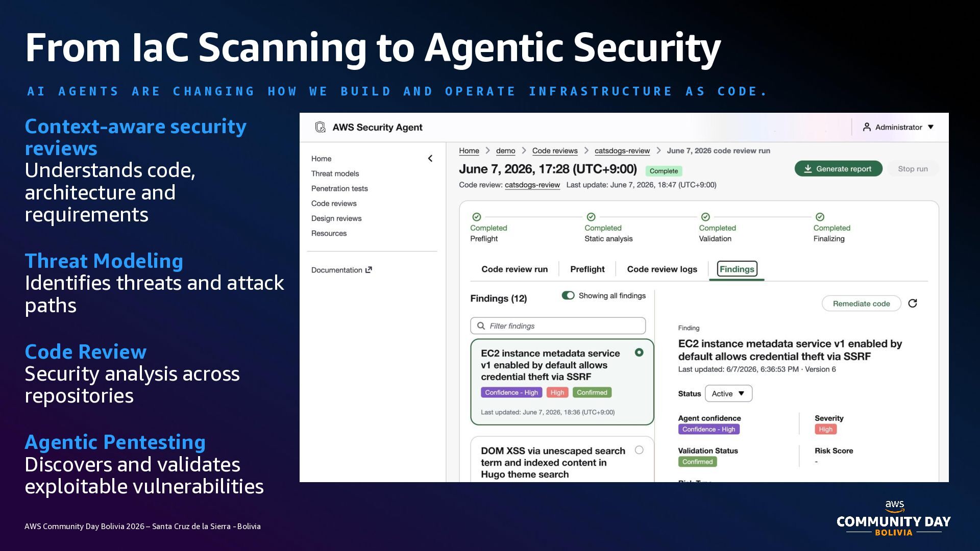The height and width of the screenshot is (551, 980).
Task: Open Penetration tests in the side navigation
Action: pyautogui.click(x=339, y=188)
